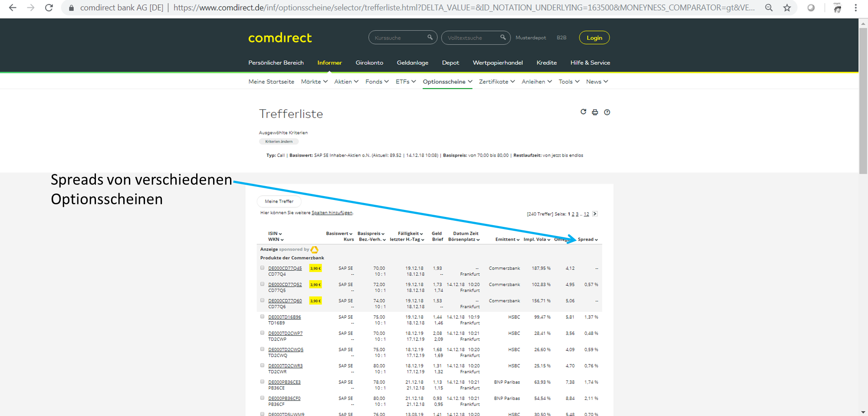This screenshot has height=416, width=868.
Task: Click the magnifier icon in Kurssuche field
Action: [x=430, y=37]
